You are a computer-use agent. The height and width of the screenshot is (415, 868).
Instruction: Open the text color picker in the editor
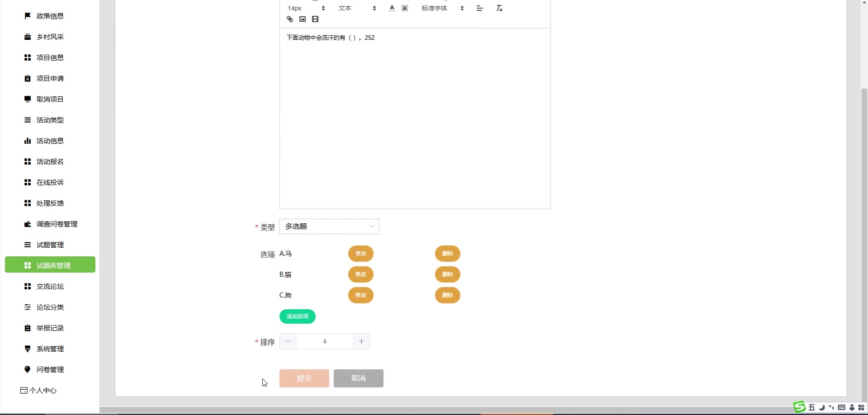point(392,8)
